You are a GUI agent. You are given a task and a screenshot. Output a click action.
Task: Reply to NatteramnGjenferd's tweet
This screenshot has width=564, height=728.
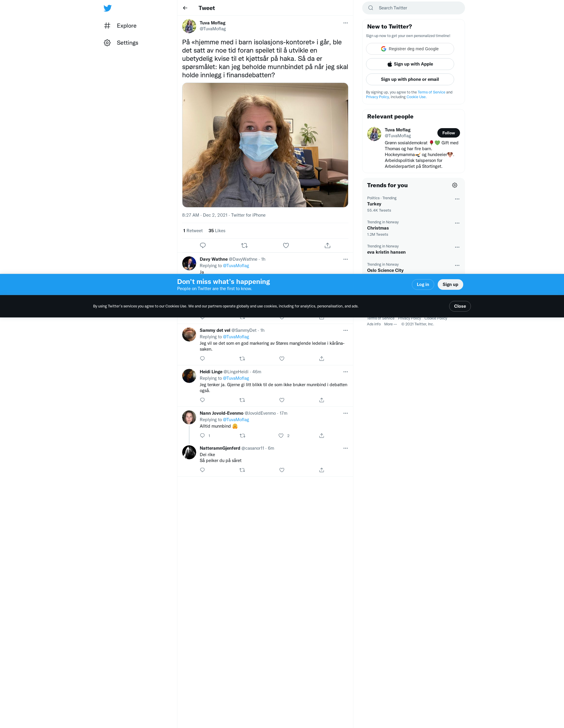click(202, 470)
